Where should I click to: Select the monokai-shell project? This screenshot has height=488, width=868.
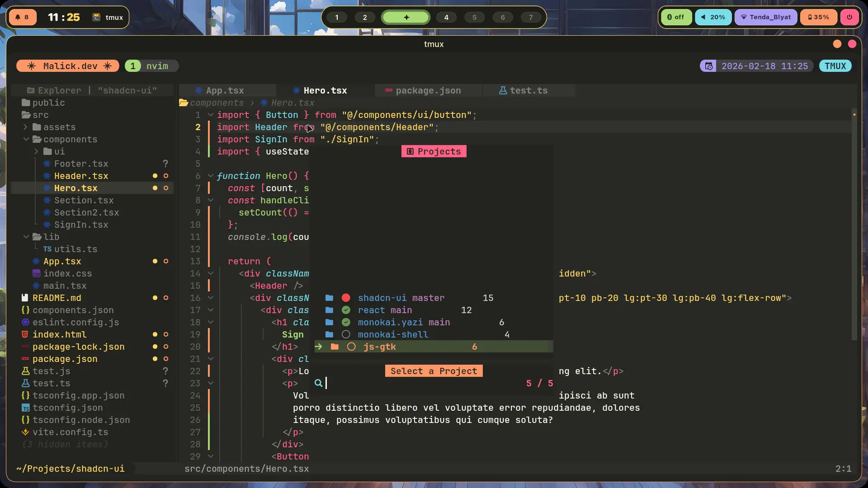click(433, 334)
